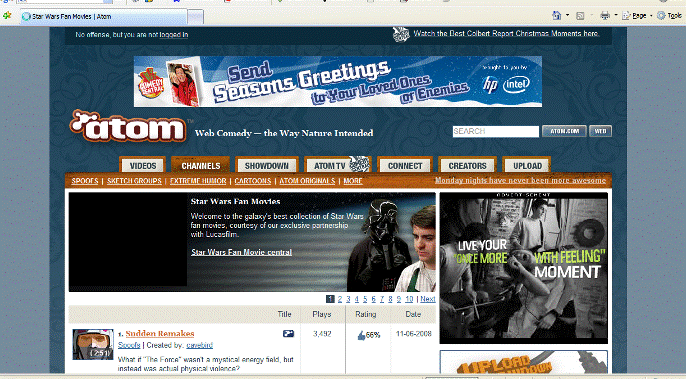
Task: Click the Star Wars Fan Movie central link
Action: tap(242, 252)
